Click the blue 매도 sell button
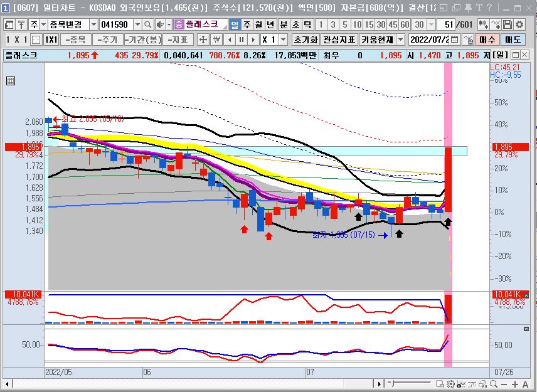This screenshot has width=537, height=392. [x=513, y=40]
